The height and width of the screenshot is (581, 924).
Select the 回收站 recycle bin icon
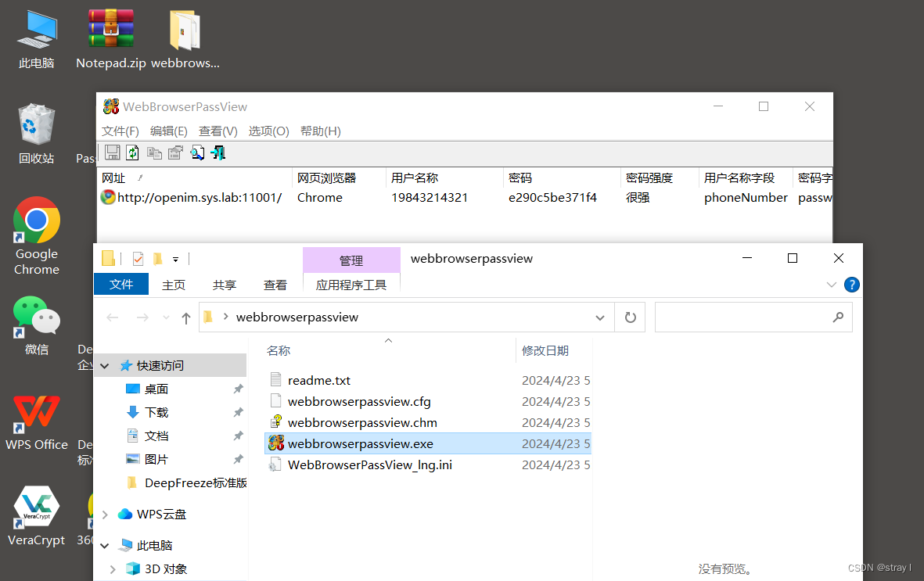click(37, 134)
